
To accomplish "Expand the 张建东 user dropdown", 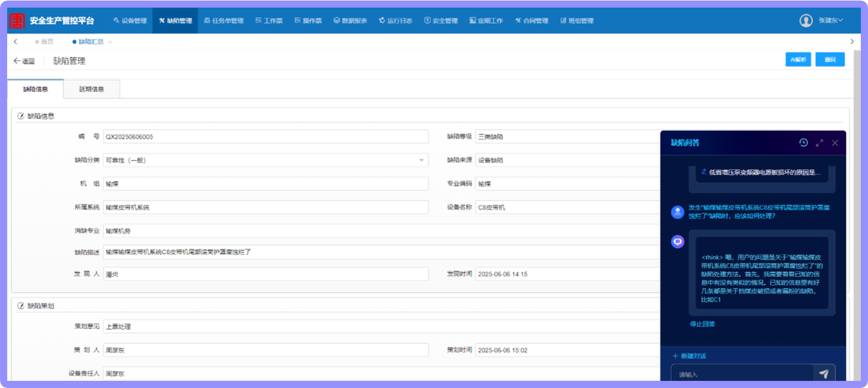I will pos(831,21).
